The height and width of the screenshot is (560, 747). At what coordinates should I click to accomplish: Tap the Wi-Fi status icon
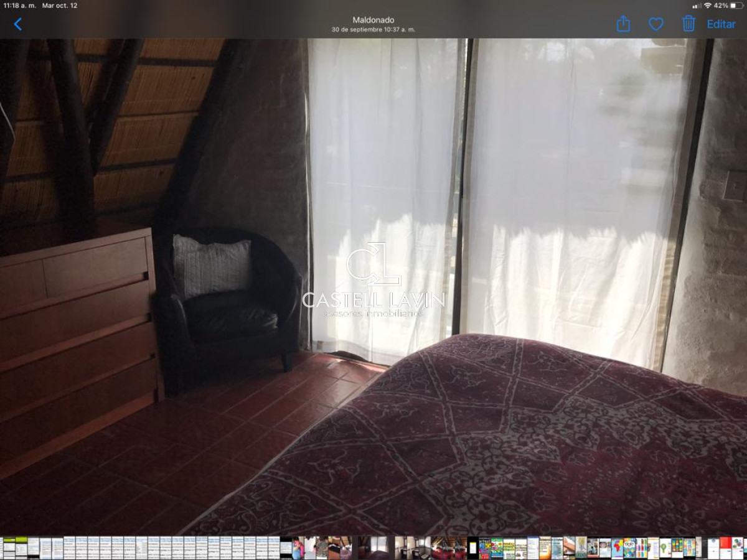707,6
